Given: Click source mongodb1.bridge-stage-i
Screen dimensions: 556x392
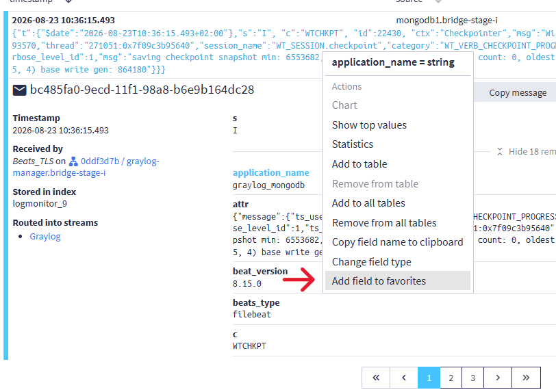Looking at the screenshot, I should pyautogui.click(x=446, y=21).
